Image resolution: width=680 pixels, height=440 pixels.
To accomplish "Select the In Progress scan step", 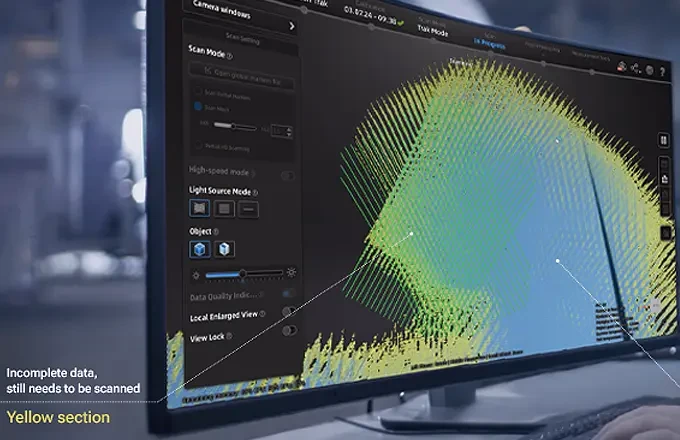I will (x=490, y=42).
